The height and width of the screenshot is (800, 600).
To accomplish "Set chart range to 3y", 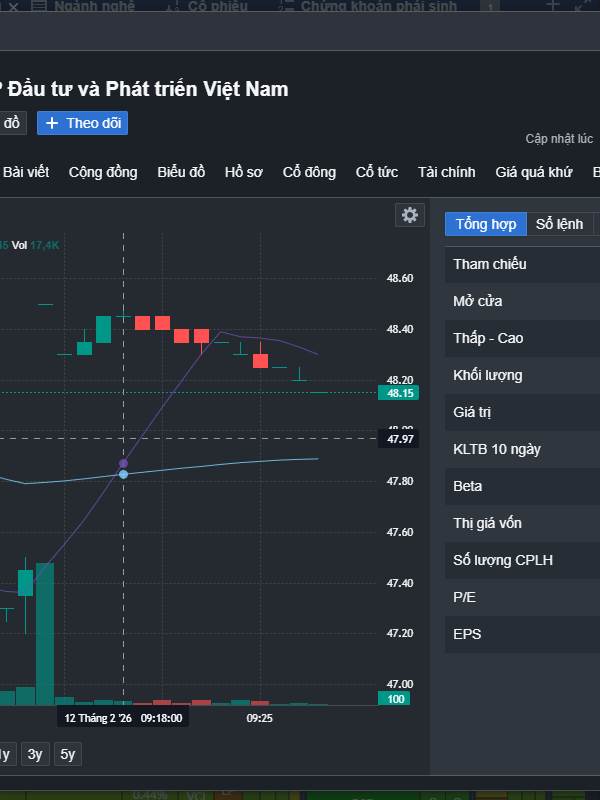I will point(35,754).
